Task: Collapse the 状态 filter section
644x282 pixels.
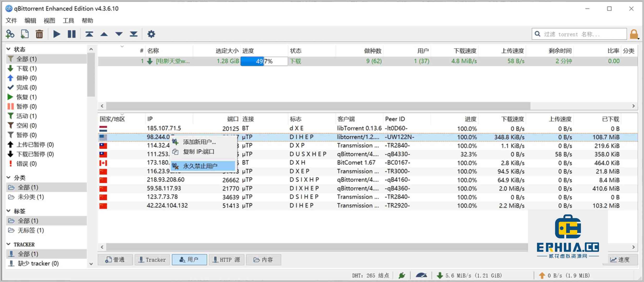Action: 8,49
